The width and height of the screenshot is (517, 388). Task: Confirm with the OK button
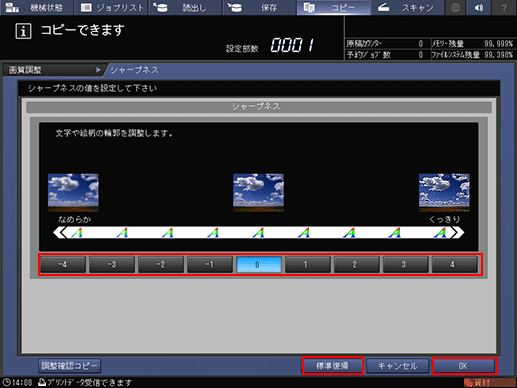465,366
